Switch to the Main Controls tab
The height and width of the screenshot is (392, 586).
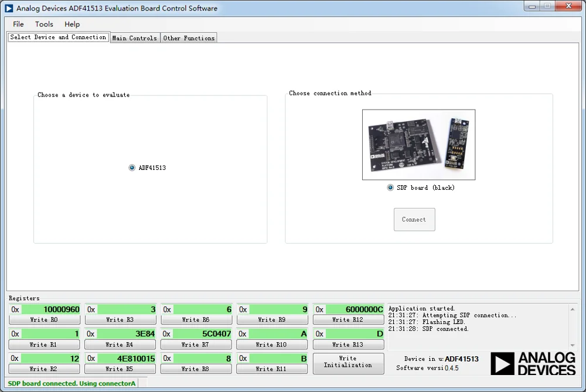(x=135, y=38)
